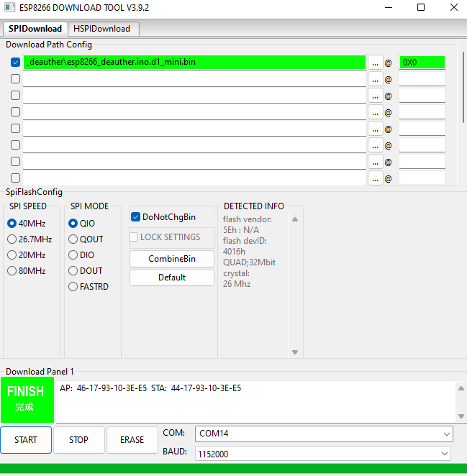
Task: Click the QUAD;32Mbit detected info text
Action: pyautogui.click(x=249, y=262)
